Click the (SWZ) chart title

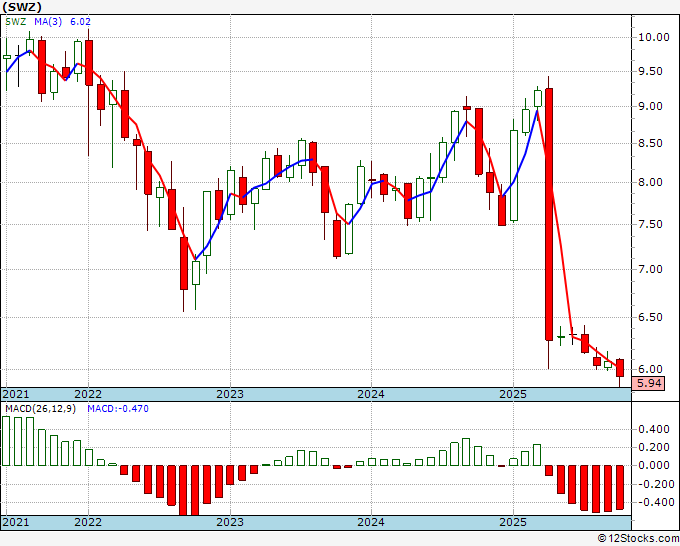22,7
